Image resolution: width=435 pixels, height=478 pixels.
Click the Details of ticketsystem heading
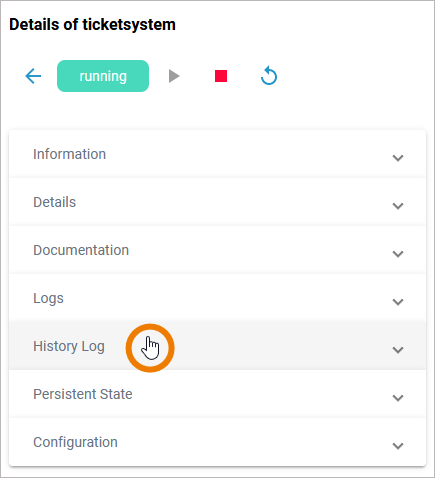(92, 25)
